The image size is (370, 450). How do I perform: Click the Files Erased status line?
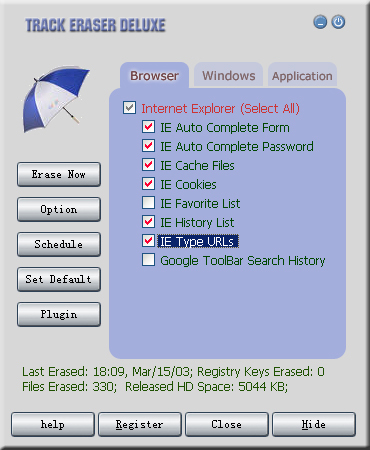click(x=155, y=387)
